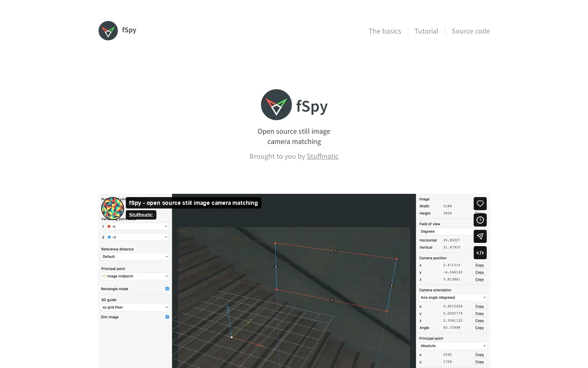
Task: Copy the Principal point y value 1728
Action: coord(480,362)
